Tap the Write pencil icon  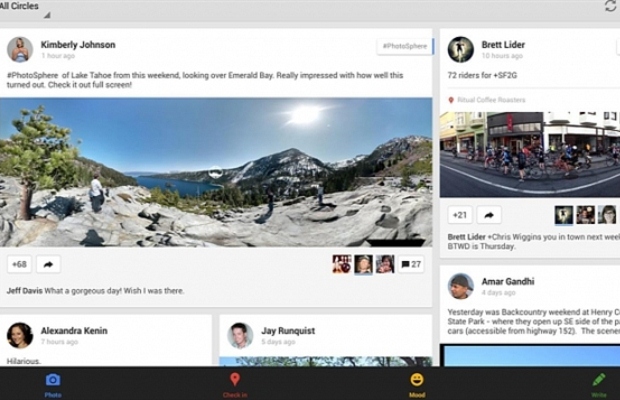point(598,380)
